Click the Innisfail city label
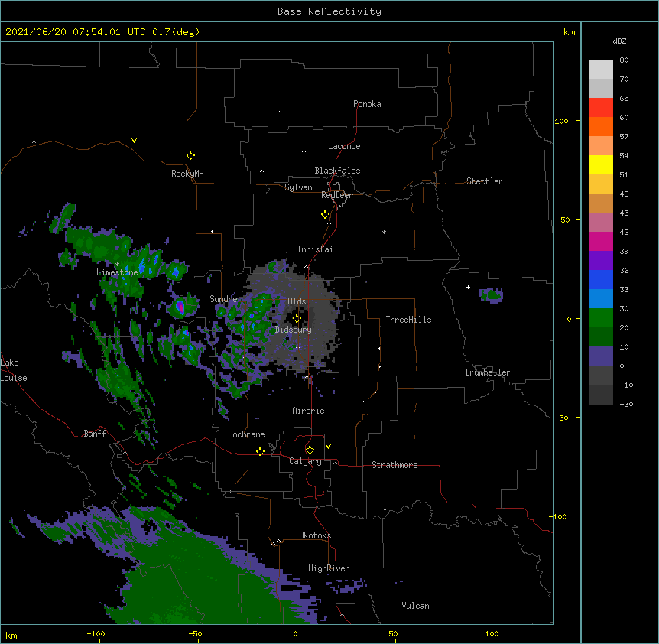This screenshot has width=659, height=644. coord(317,249)
